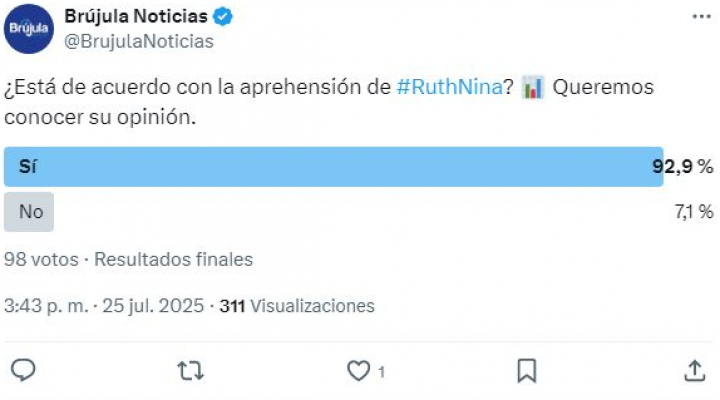Select the Sí poll result bar
The width and height of the screenshot is (720, 400).
click(333, 167)
